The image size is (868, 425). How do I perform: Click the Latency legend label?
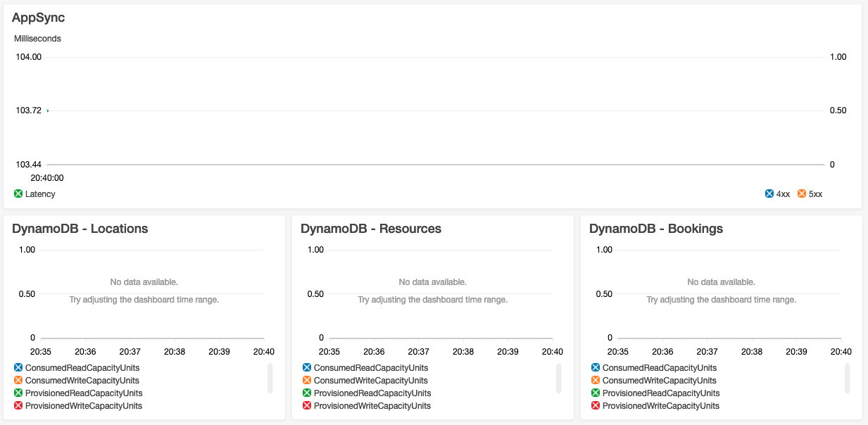point(40,194)
